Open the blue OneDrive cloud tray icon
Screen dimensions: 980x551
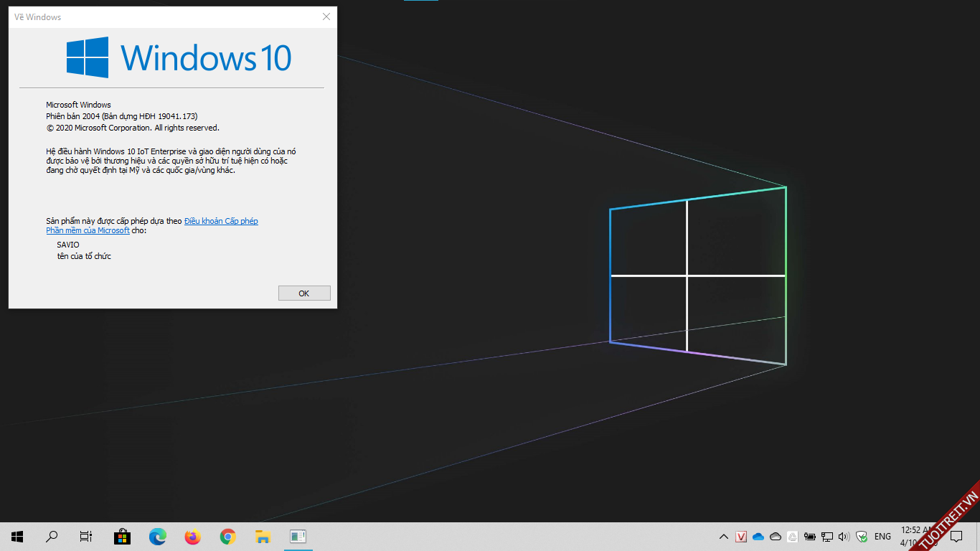[x=758, y=537]
